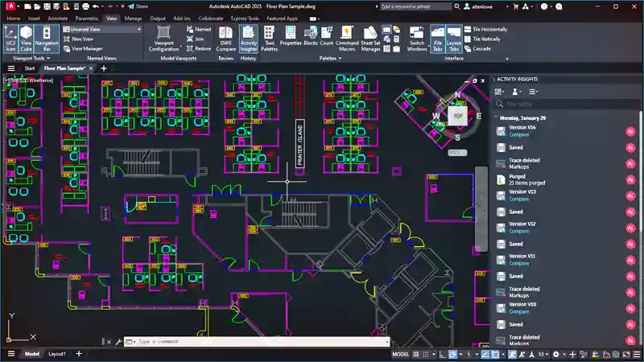Viewport: 644px width, 362px height.
Task: Click the TOP face of ViewCube
Action: (457, 116)
